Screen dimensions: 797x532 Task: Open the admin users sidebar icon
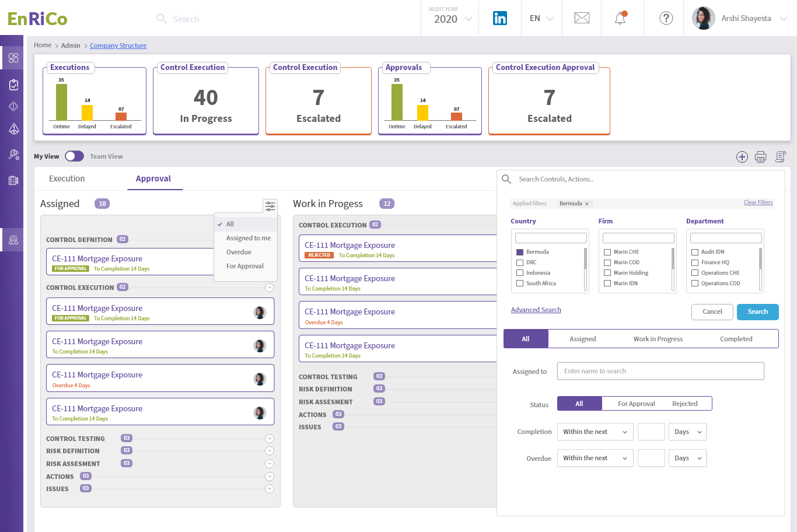(13, 240)
